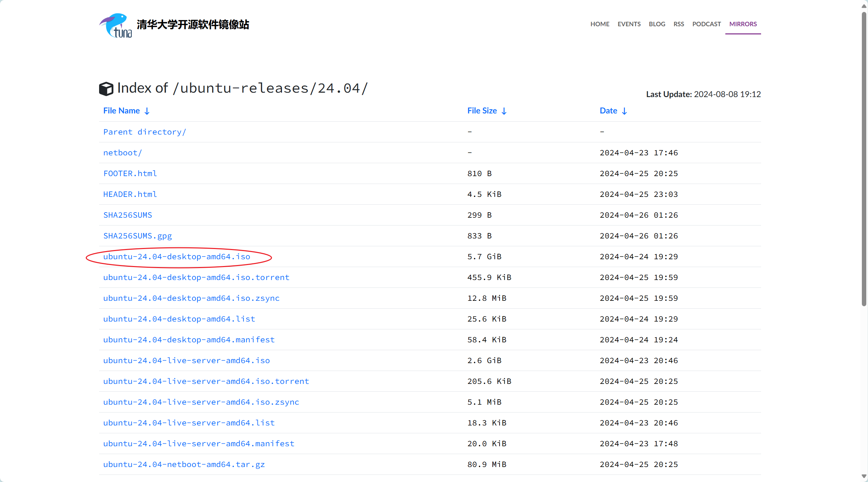Click the scrollbar up arrow
Viewport: 868px width, 482px height.
(864, 6)
